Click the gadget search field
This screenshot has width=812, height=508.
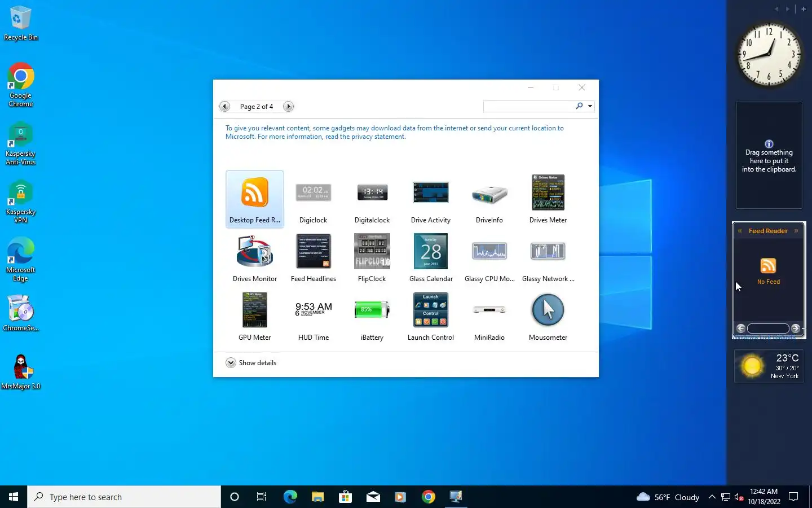[x=528, y=106]
